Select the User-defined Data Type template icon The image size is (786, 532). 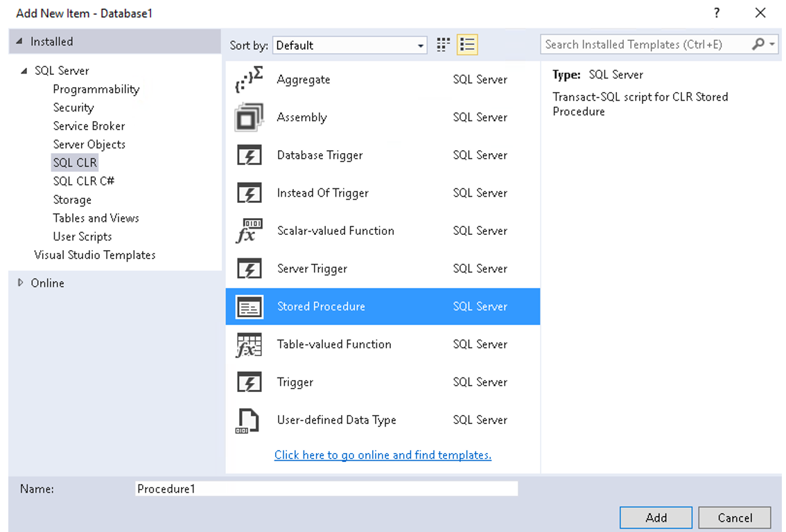pos(248,420)
